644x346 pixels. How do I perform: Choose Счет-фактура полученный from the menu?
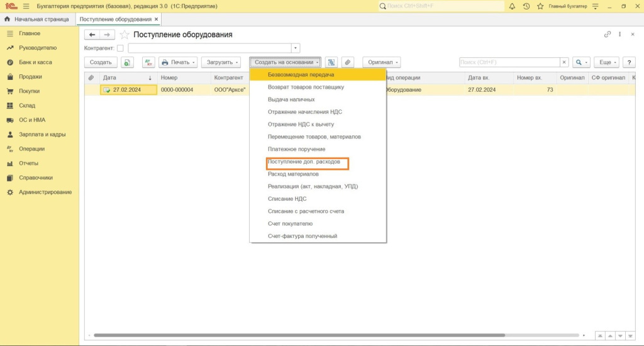tap(303, 236)
